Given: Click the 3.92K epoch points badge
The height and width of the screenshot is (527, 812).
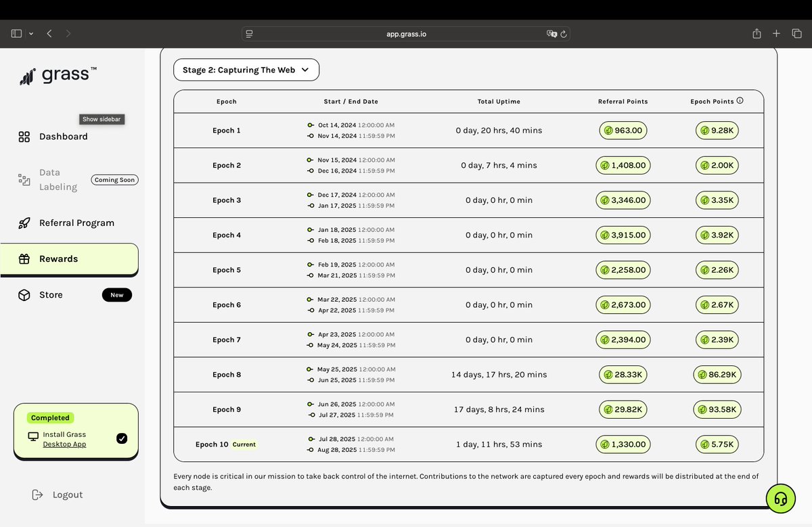Looking at the screenshot, I should (x=717, y=235).
